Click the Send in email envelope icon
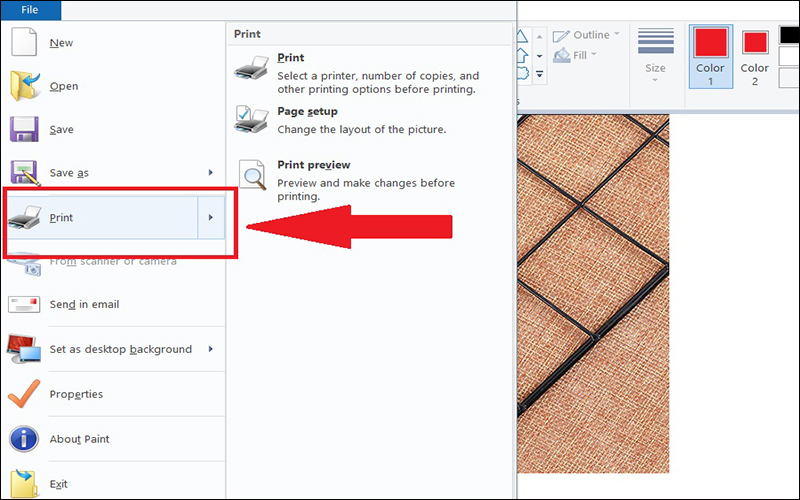This screenshot has height=500, width=800. pyautogui.click(x=24, y=304)
